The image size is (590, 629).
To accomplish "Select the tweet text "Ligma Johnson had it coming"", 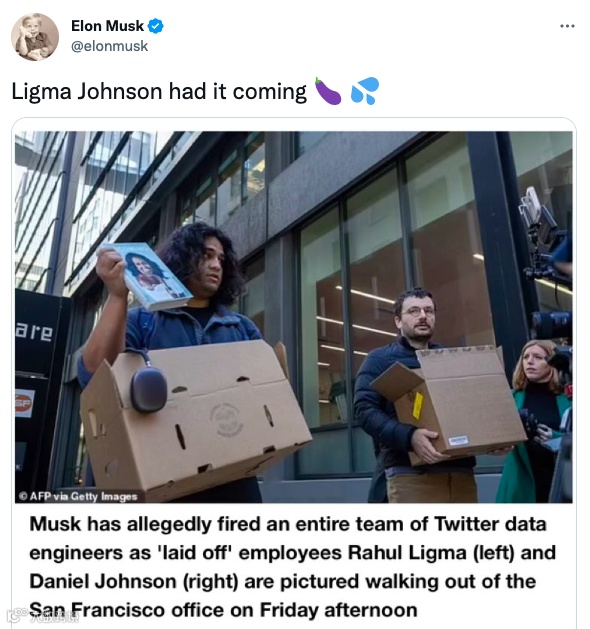I will point(159,91).
